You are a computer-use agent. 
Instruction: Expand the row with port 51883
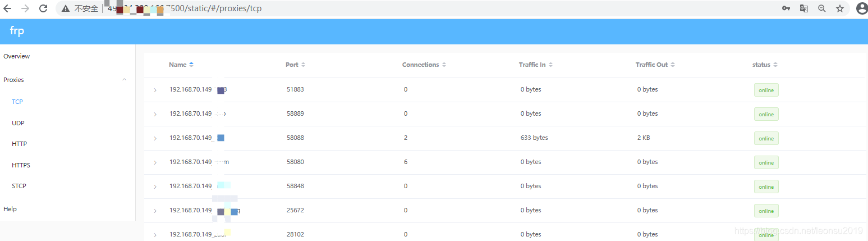click(155, 90)
